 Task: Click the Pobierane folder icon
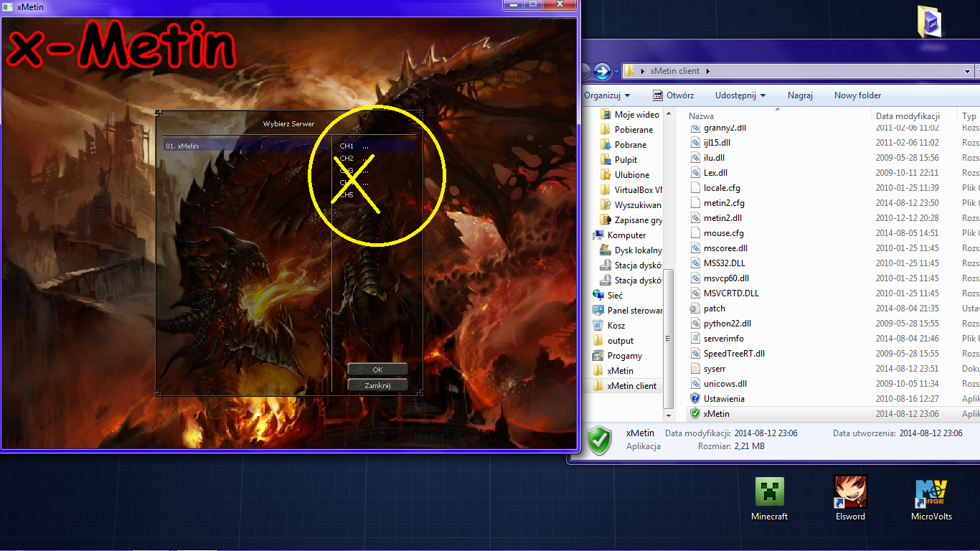(x=606, y=130)
